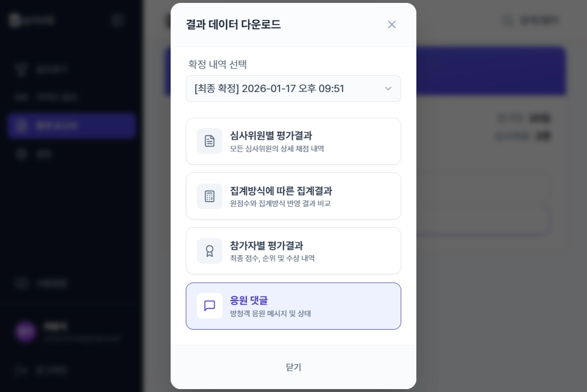Click the user profile avatar in the sidebar
This screenshot has height=392, width=587.
(x=24, y=331)
